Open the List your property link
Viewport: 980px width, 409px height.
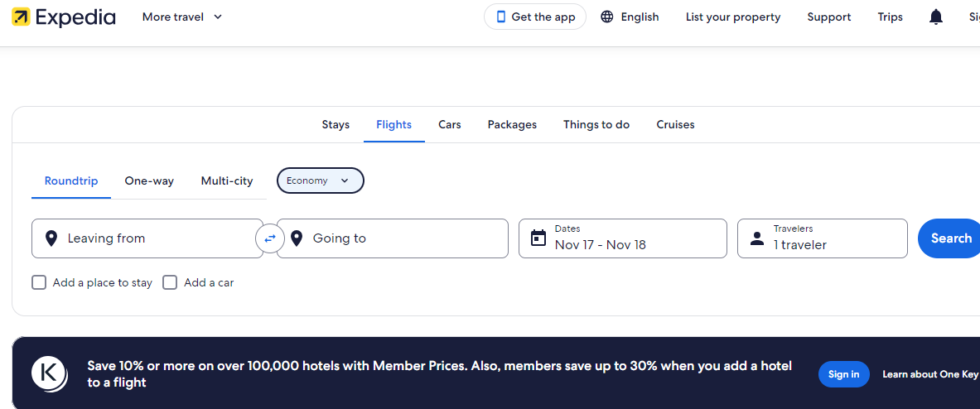[x=733, y=17]
